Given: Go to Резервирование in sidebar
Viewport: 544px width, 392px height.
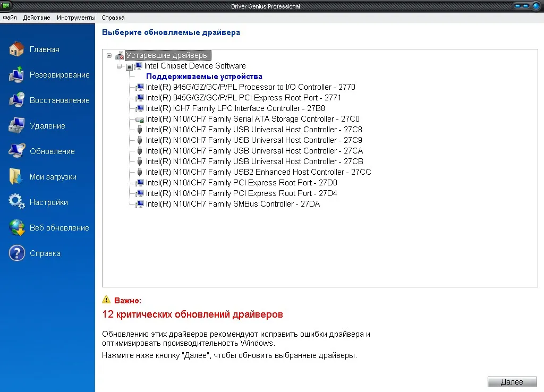Looking at the screenshot, I should click(x=59, y=75).
